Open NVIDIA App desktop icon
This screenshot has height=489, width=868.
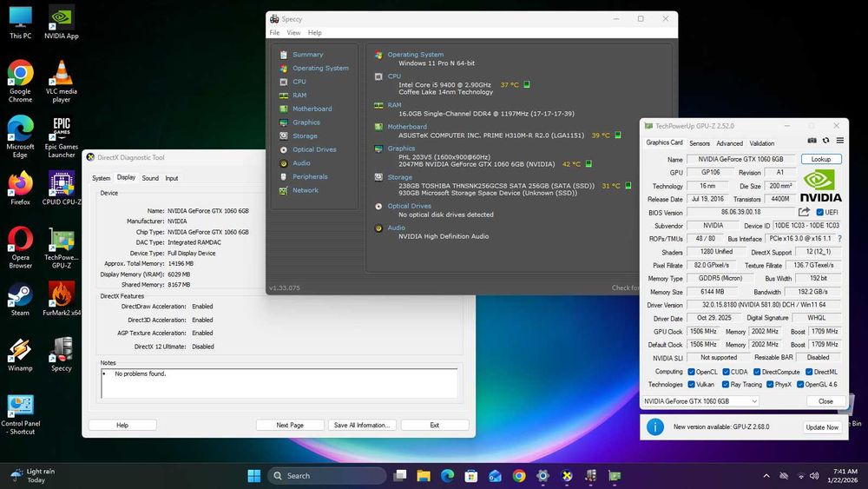(x=62, y=23)
